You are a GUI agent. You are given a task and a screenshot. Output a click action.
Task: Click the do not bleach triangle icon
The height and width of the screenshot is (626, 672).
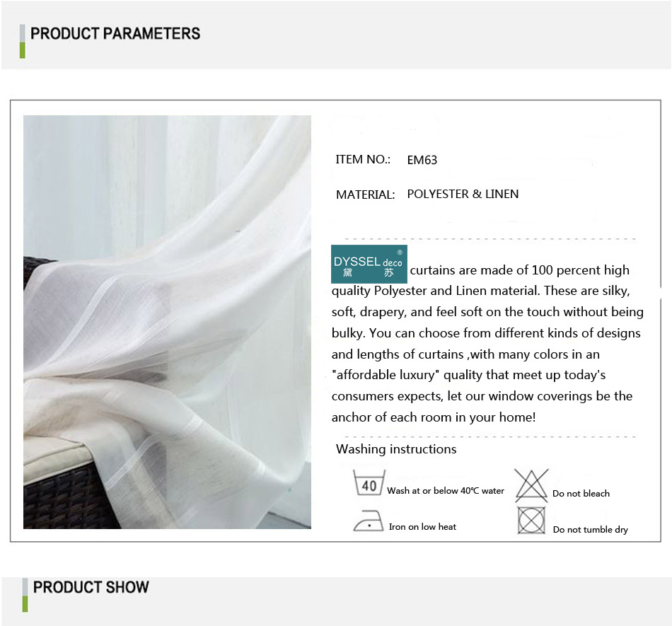(531, 485)
